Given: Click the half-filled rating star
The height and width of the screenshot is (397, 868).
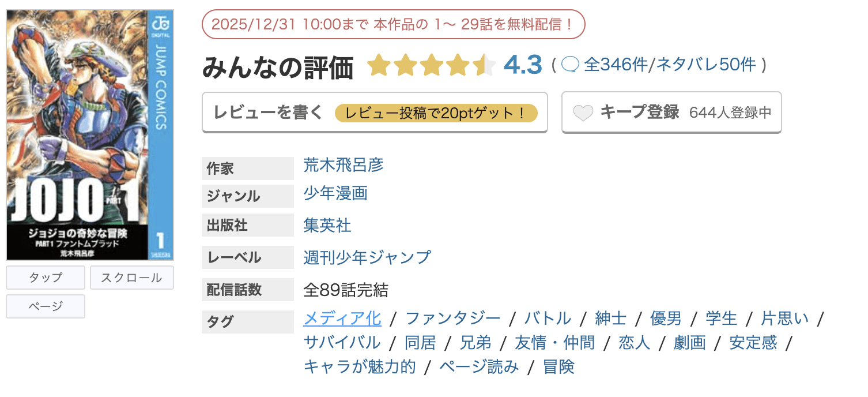Looking at the screenshot, I should point(484,65).
